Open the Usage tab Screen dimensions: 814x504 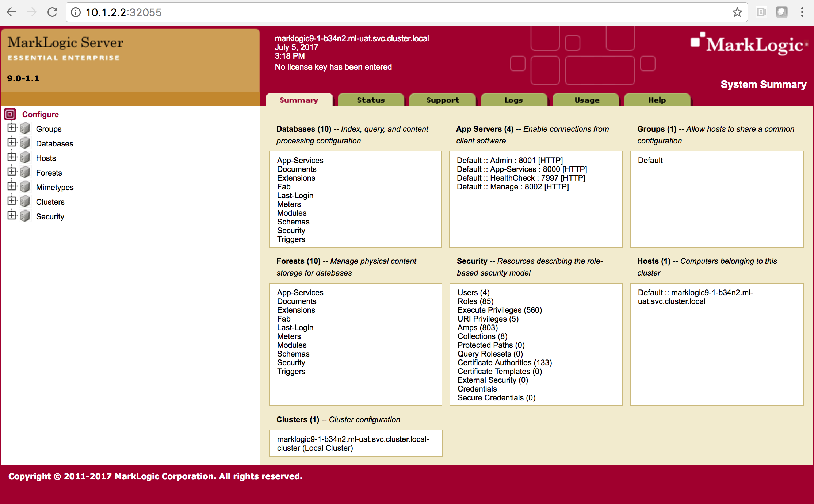coord(585,100)
